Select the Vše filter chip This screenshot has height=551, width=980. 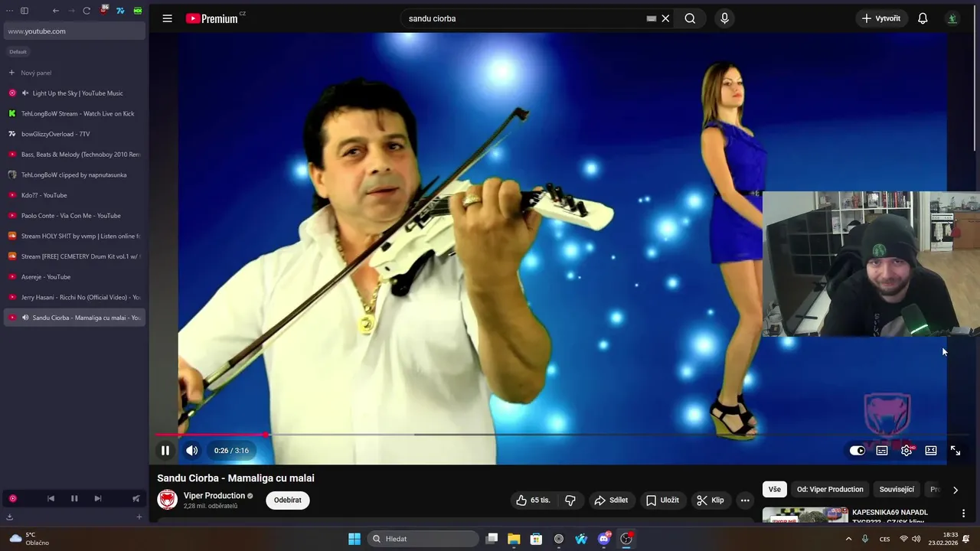[x=775, y=490]
